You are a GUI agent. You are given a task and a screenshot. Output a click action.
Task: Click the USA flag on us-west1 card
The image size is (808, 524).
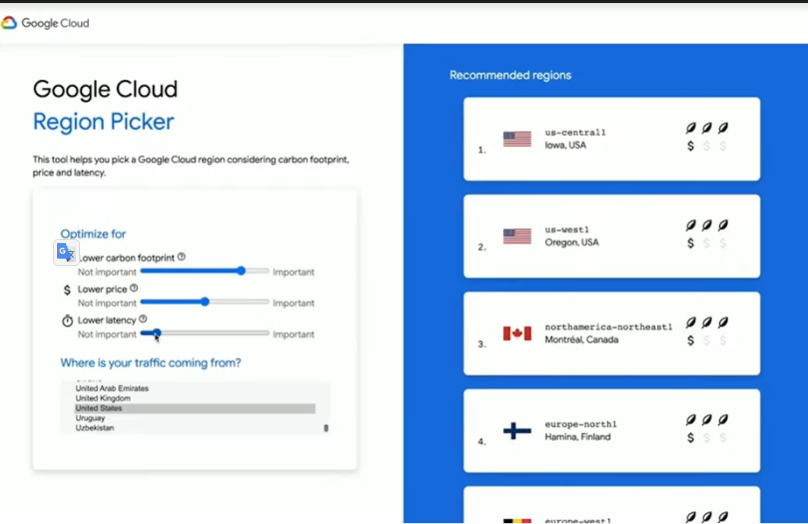517,236
